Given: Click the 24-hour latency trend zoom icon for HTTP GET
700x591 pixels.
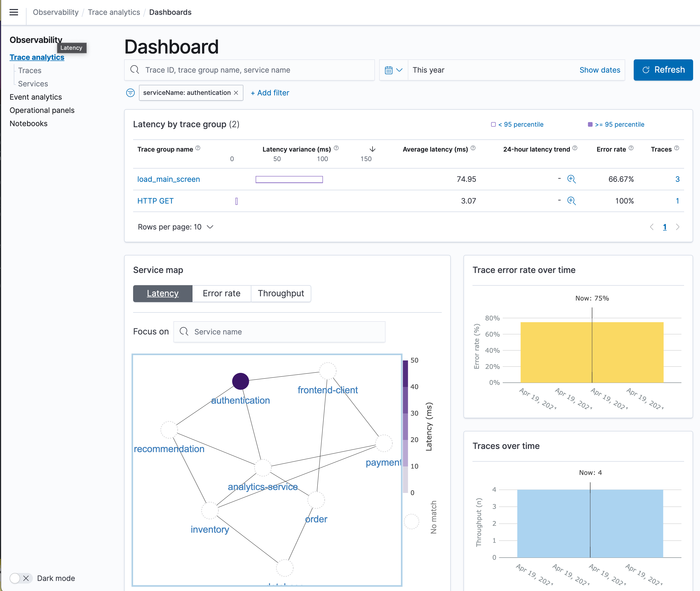Looking at the screenshot, I should [x=572, y=201].
